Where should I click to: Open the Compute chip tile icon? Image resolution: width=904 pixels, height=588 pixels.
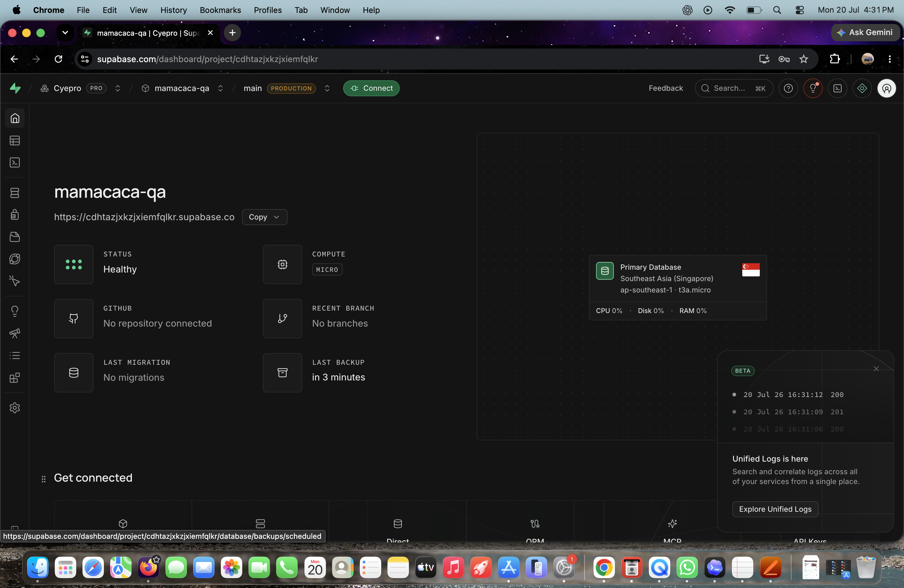282,264
